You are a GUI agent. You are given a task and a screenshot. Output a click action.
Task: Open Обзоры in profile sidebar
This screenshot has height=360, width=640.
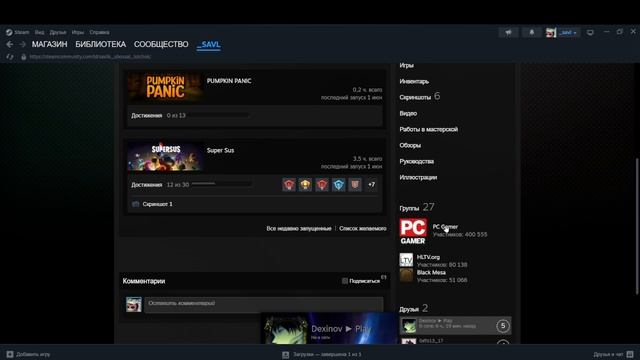[x=410, y=145]
